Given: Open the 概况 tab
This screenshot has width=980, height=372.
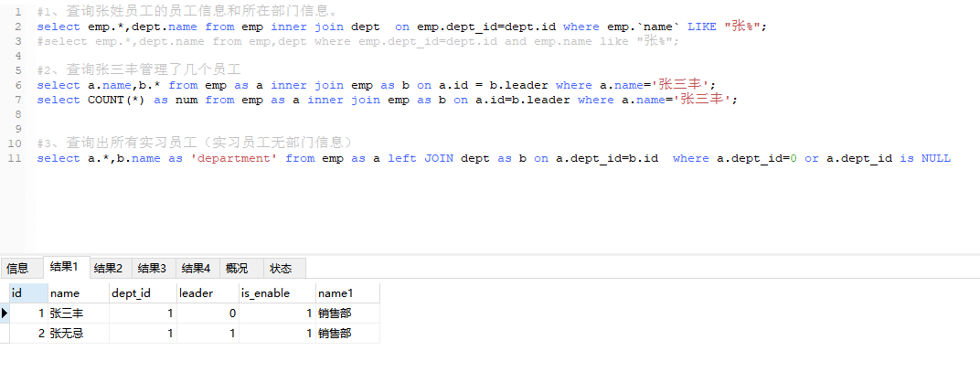Looking at the screenshot, I should coord(237,269).
